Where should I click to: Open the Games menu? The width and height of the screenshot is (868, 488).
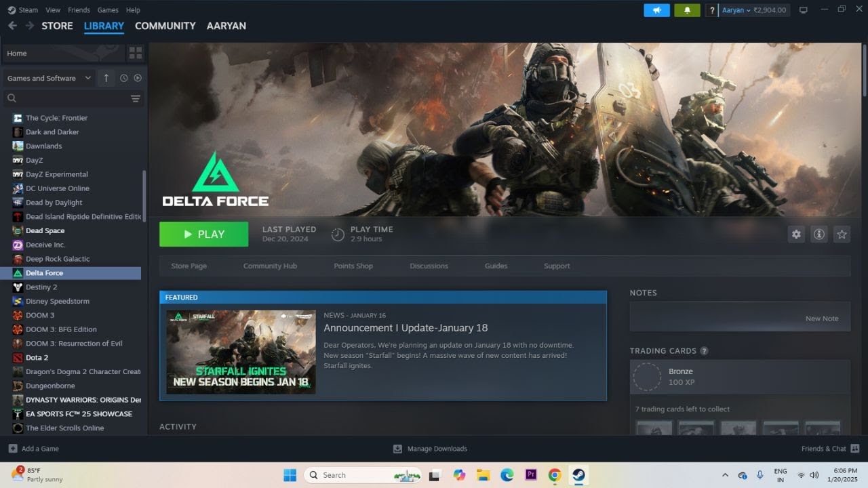[x=108, y=10]
